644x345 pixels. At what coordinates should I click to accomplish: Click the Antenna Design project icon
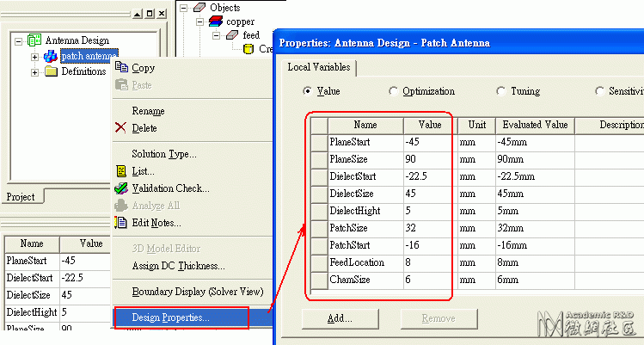[x=34, y=40]
